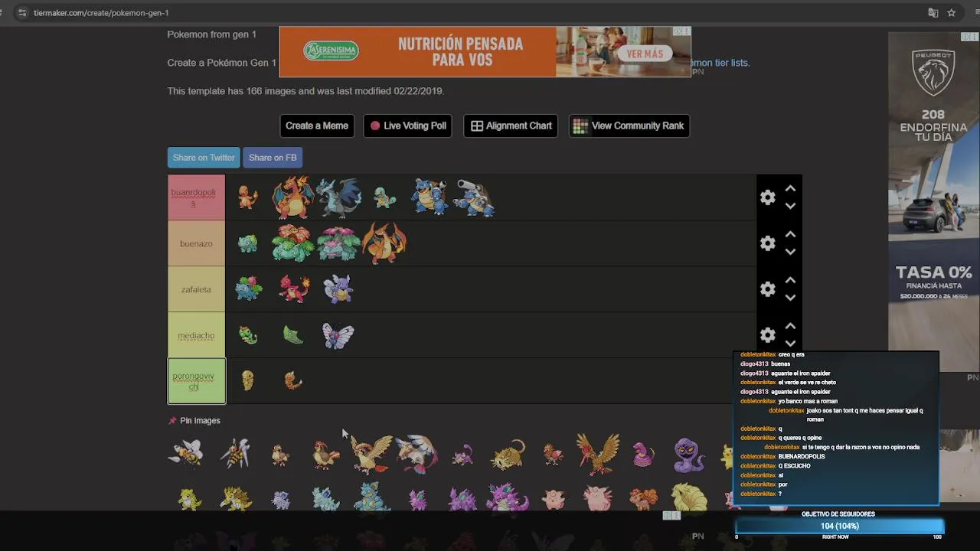The height and width of the screenshot is (551, 980).
Task: Pick Pidgey from the image pool
Action: pos(280,455)
